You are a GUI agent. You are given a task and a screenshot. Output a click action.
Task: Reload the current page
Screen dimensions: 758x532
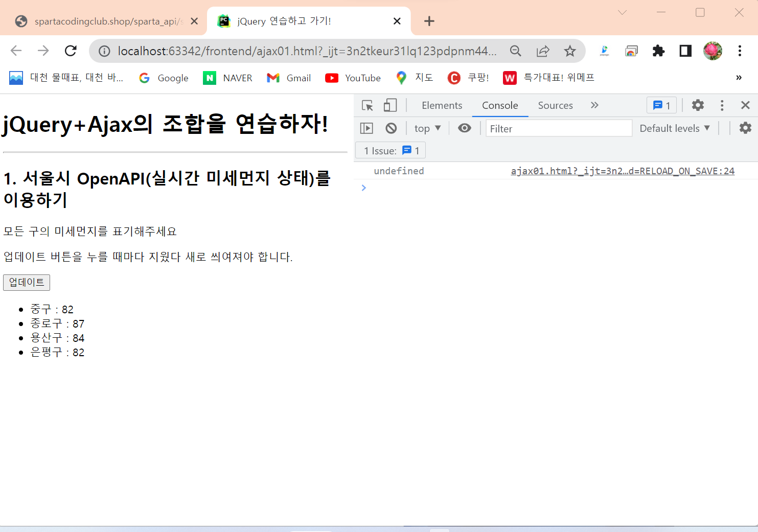pyautogui.click(x=71, y=51)
